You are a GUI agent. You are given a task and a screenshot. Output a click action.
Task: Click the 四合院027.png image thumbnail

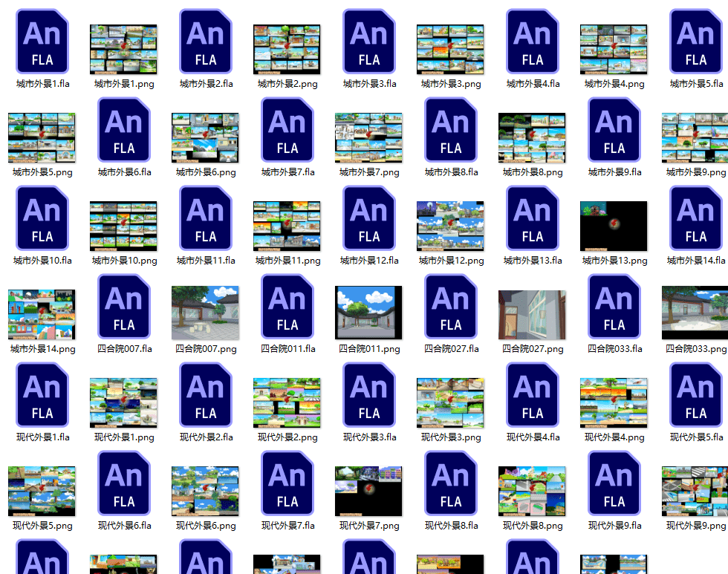click(532, 314)
